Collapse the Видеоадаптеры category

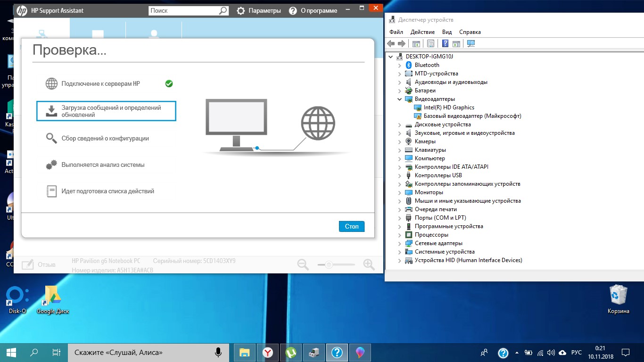coord(400,99)
